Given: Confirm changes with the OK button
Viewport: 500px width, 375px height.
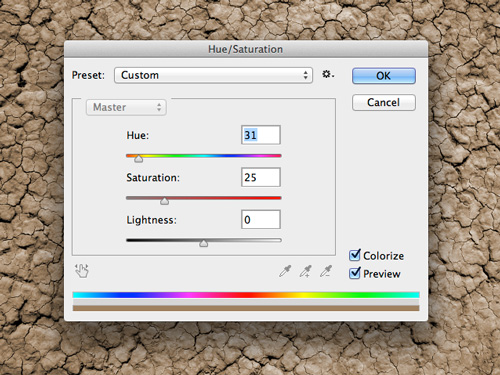Looking at the screenshot, I should pyautogui.click(x=384, y=76).
